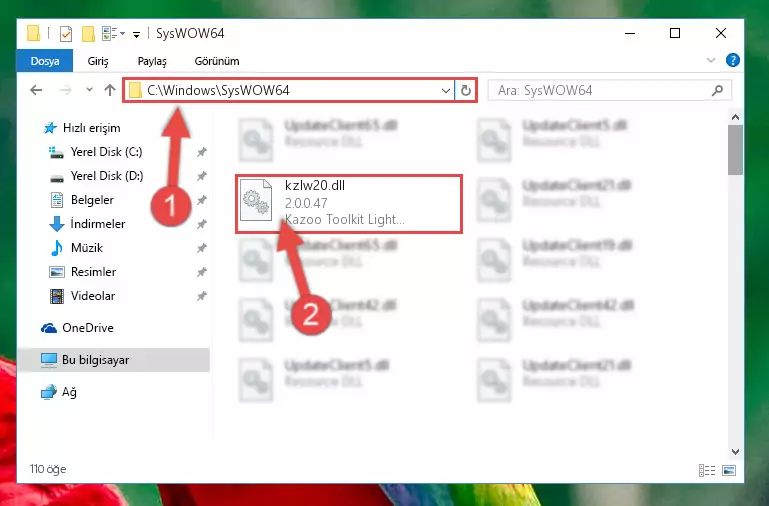The height and width of the screenshot is (506, 769).
Task: Open Explorer help question mark icon
Action: click(733, 60)
